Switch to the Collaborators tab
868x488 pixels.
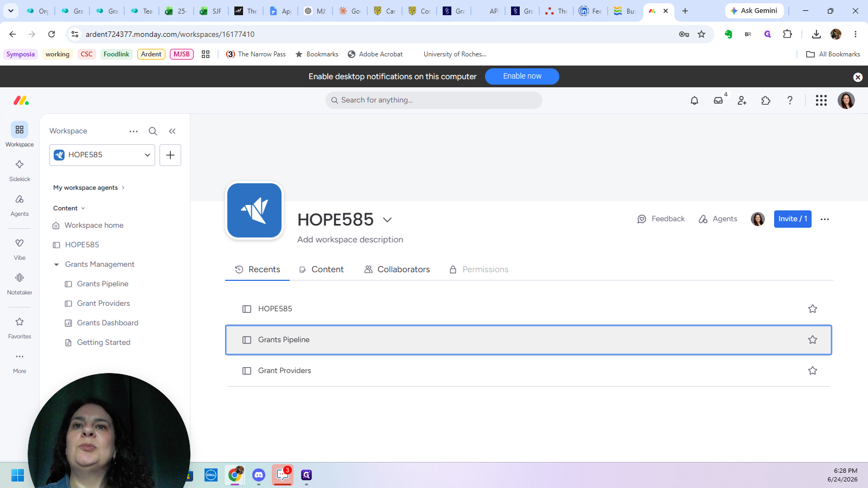pyautogui.click(x=397, y=269)
